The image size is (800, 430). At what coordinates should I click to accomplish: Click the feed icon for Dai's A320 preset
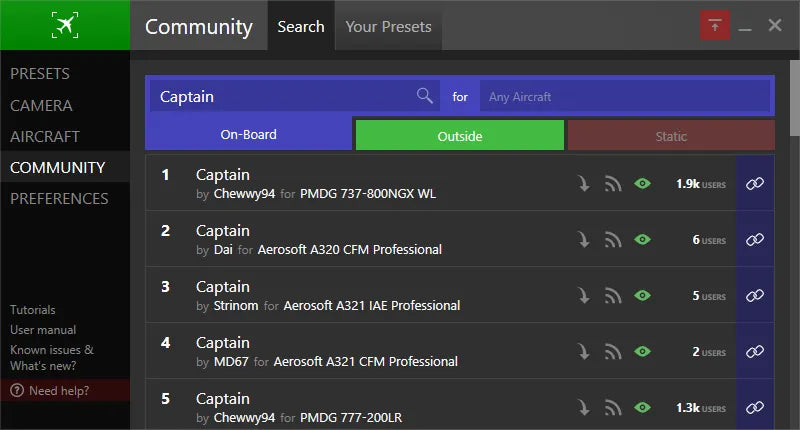tap(613, 239)
